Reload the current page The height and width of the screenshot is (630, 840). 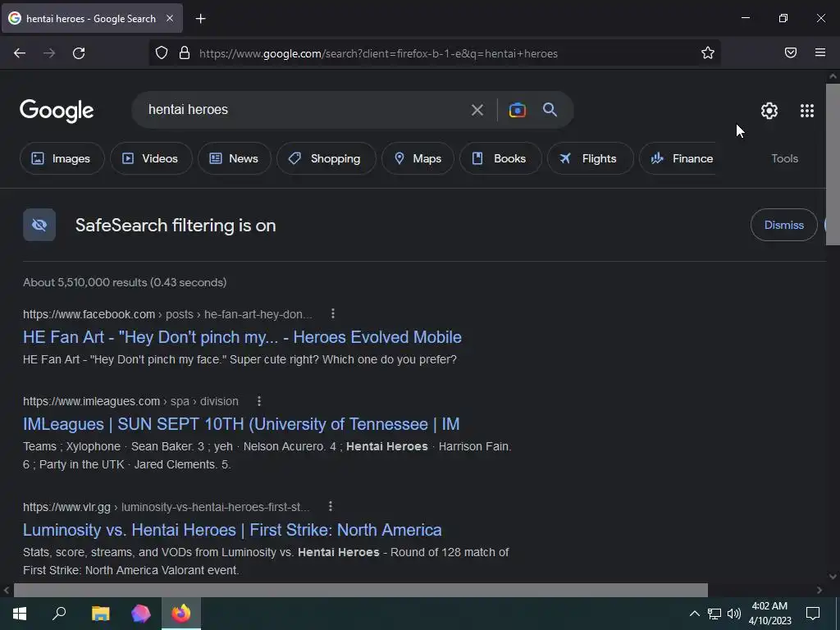pos(79,53)
